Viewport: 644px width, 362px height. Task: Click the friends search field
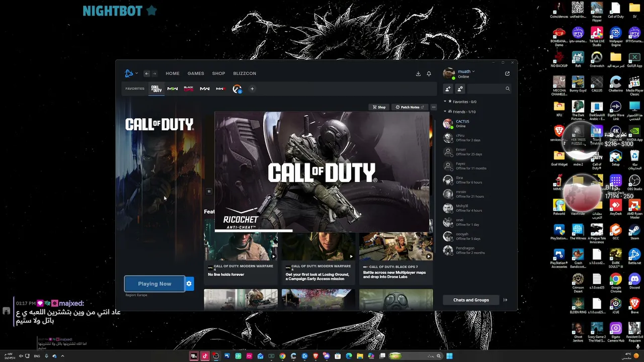pos(489,89)
